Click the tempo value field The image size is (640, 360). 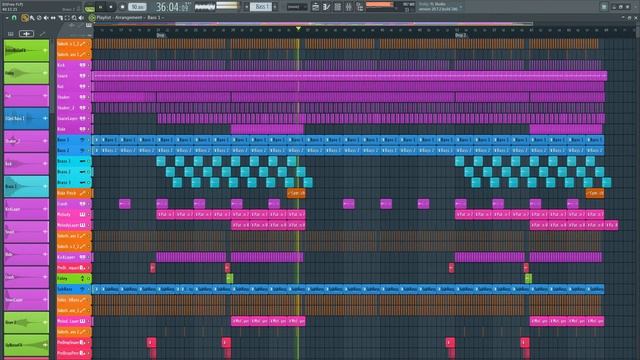(x=138, y=7)
